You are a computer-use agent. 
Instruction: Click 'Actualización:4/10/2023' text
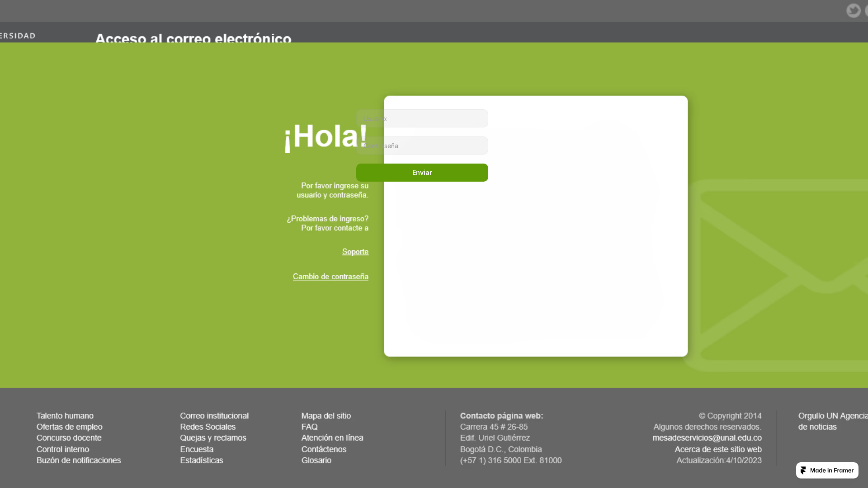point(719,460)
